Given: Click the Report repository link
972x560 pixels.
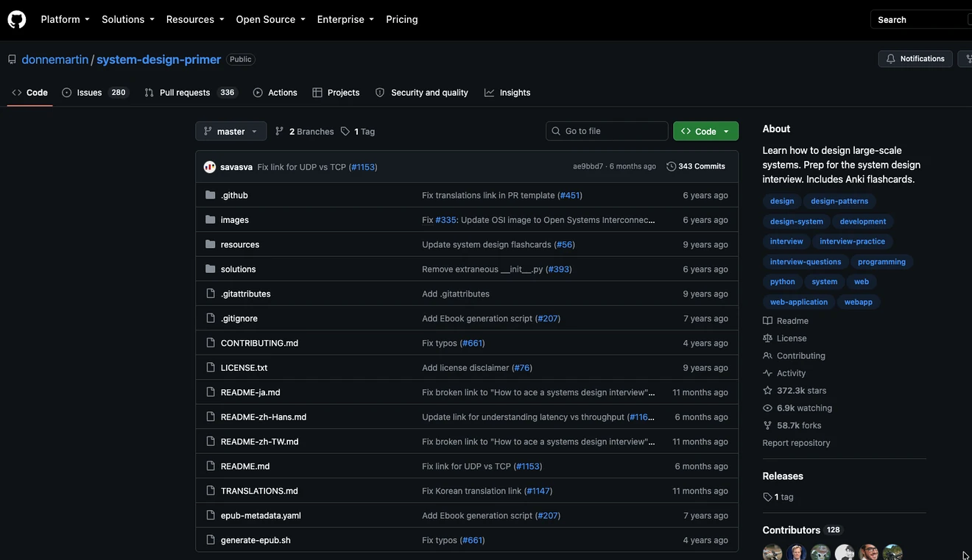Looking at the screenshot, I should click(796, 443).
